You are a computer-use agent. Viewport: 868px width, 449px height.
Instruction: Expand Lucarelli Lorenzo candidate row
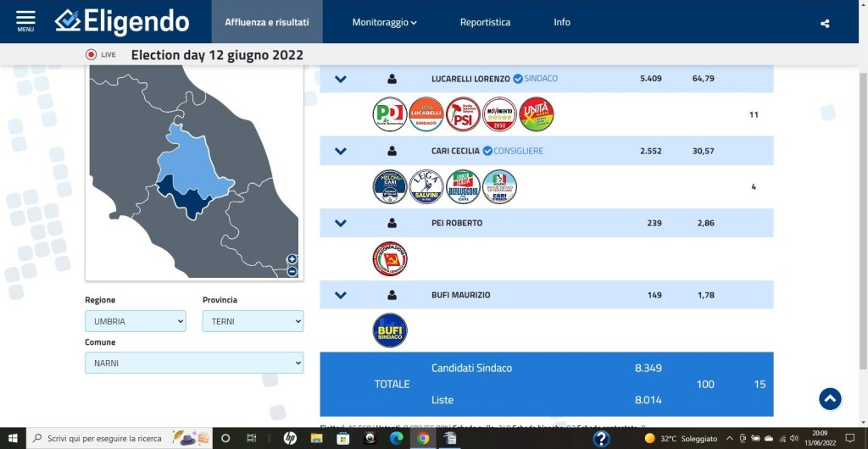341,79
